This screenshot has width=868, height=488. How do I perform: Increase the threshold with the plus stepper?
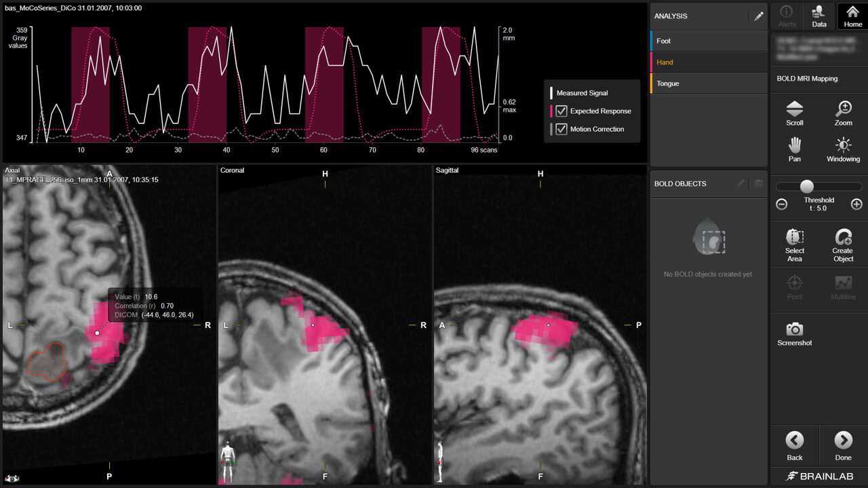coord(856,204)
